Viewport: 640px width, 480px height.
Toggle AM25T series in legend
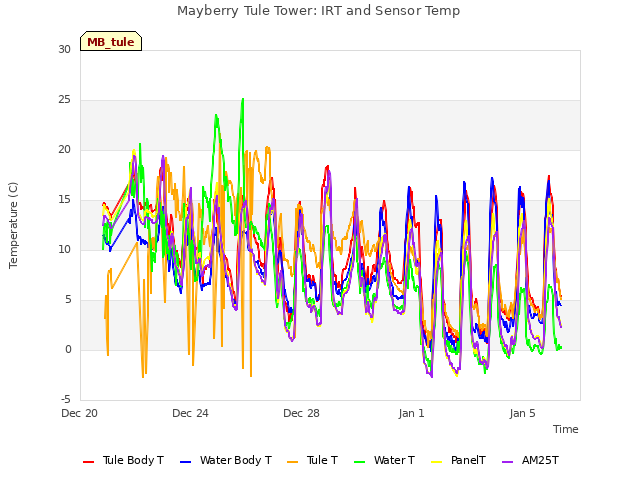[530, 460]
